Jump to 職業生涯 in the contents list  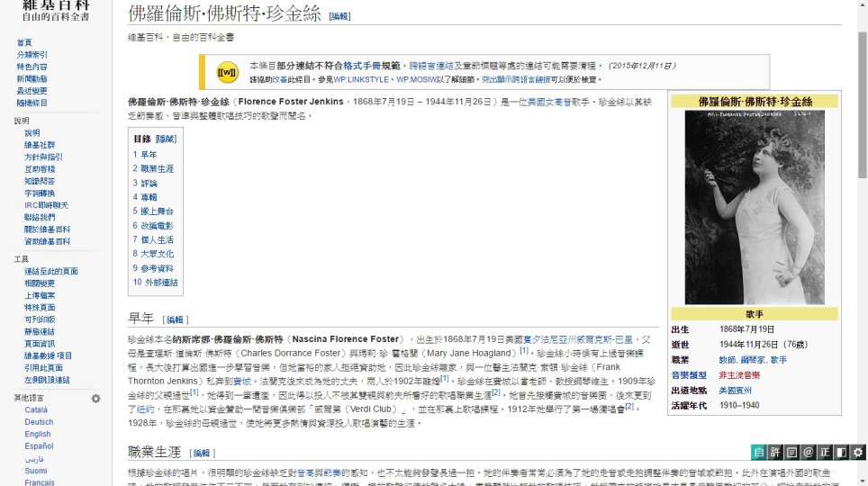click(x=157, y=169)
